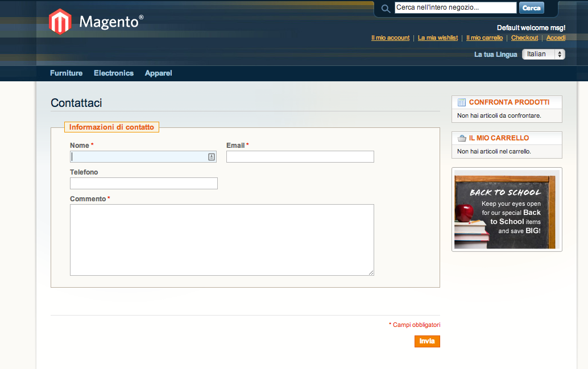This screenshot has height=369, width=588.
Task: Open the Apparel category menu
Action: tap(158, 73)
